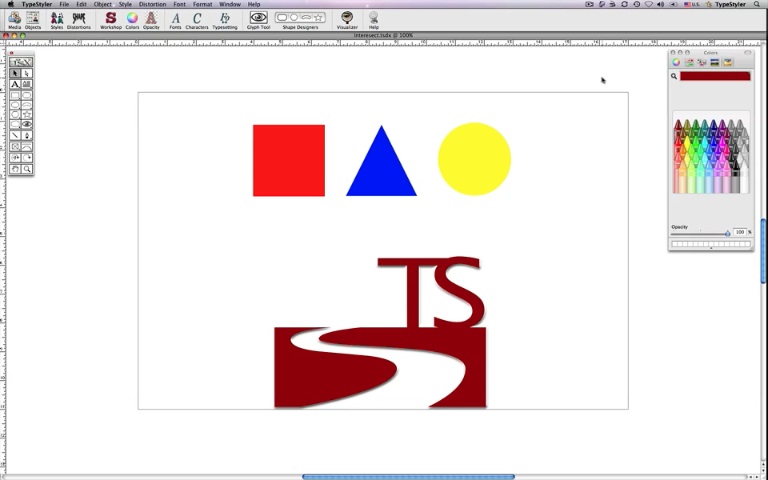Click the Colors toolbar icon
The height and width of the screenshot is (480, 768).
coord(132,20)
